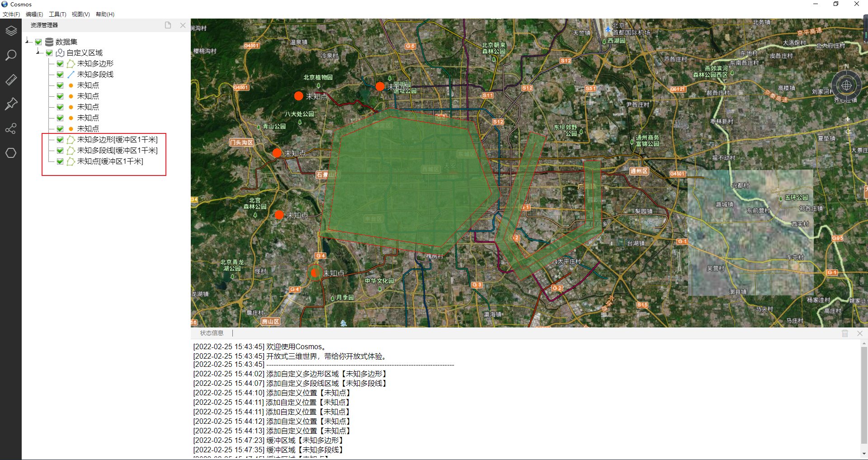This screenshot has height=460, width=868.
Task: Click the 数据集 database icon
Action: (x=49, y=42)
